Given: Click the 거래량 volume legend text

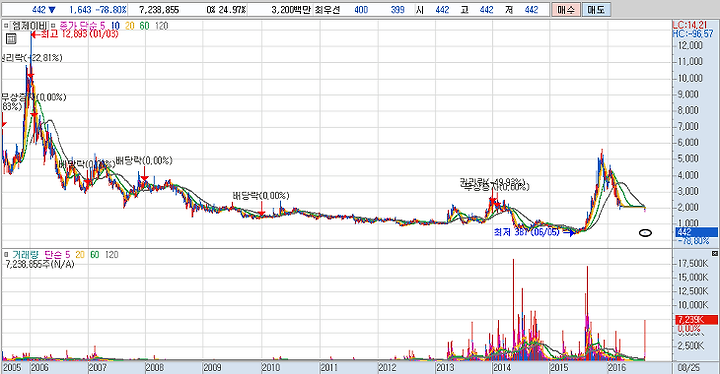Looking at the screenshot, I should [x=25, y=255].
